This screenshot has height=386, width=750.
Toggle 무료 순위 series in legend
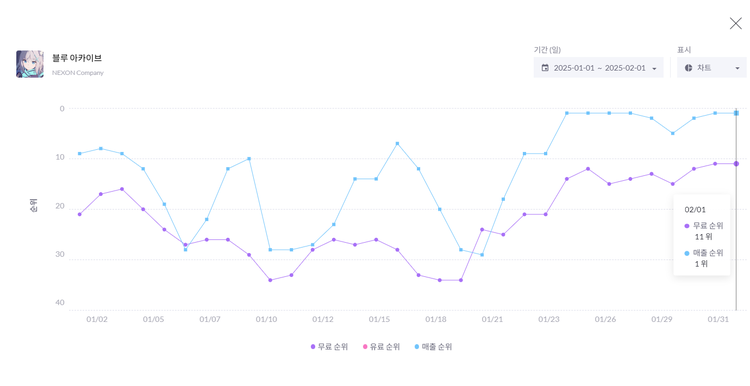pyautogui.click(x=329, y=347)
